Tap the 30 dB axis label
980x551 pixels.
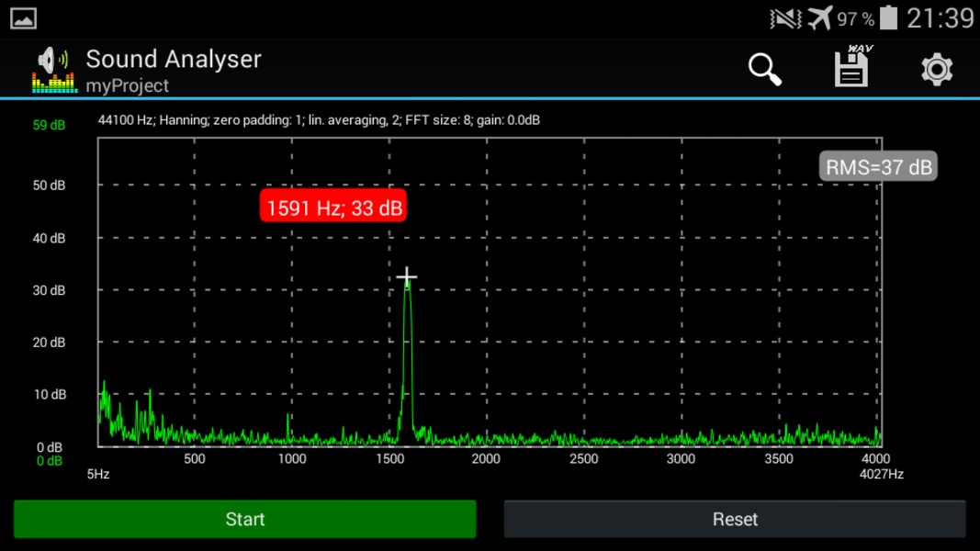pos(49,290)
